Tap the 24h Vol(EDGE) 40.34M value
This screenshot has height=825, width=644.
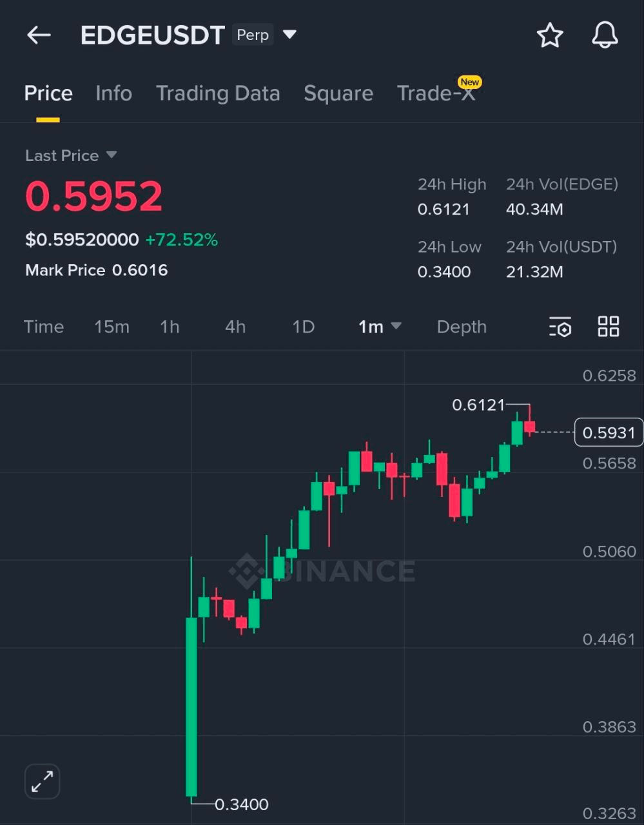pyautogui.click(x=534, y=209)
